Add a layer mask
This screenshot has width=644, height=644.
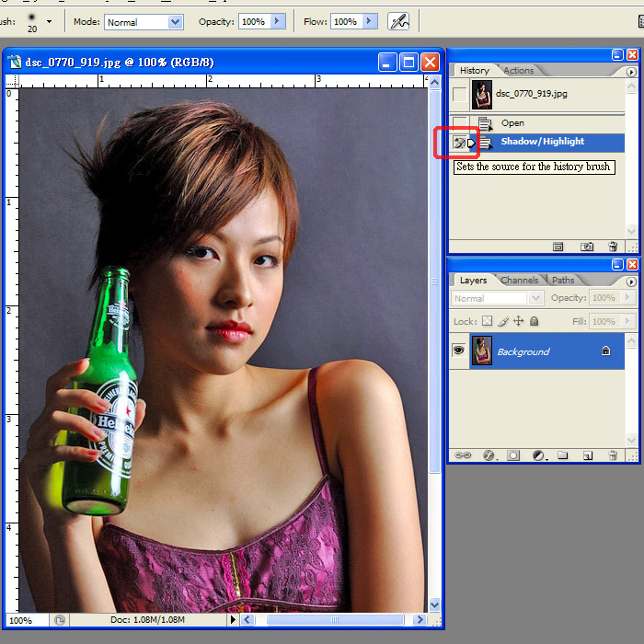tap(513, 455)
